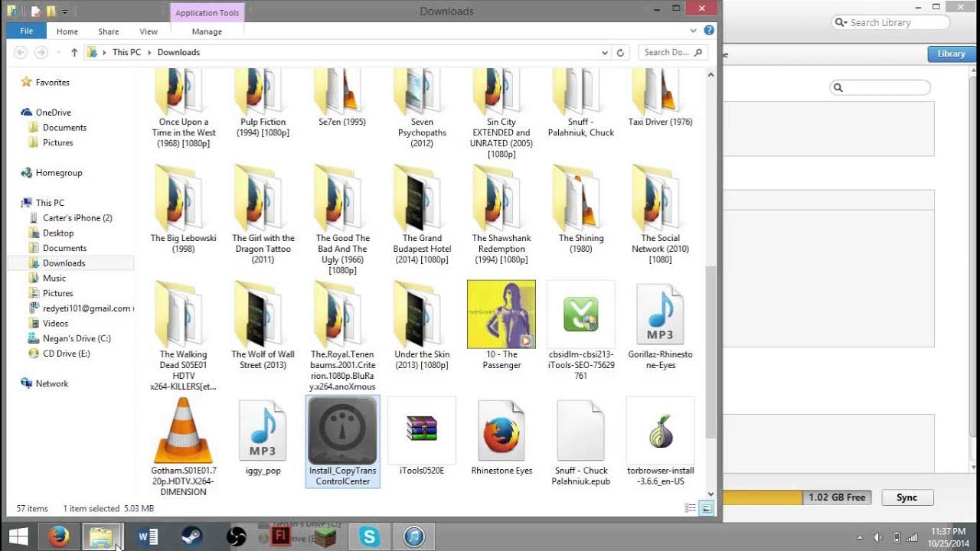Image resolution: width=980 pixels, height=551 pixels.
Task: Open Steam from the taskbar
Action: (191, 537)
